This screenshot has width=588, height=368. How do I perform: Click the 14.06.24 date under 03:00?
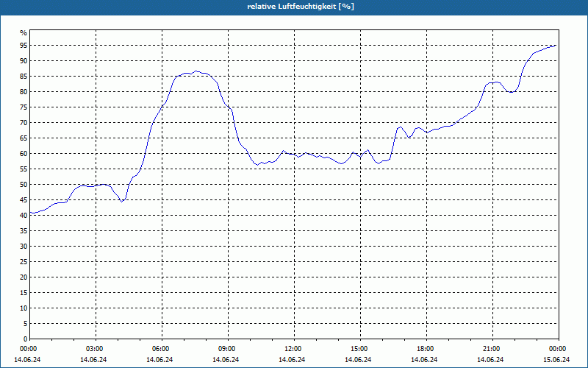point(93,360)
